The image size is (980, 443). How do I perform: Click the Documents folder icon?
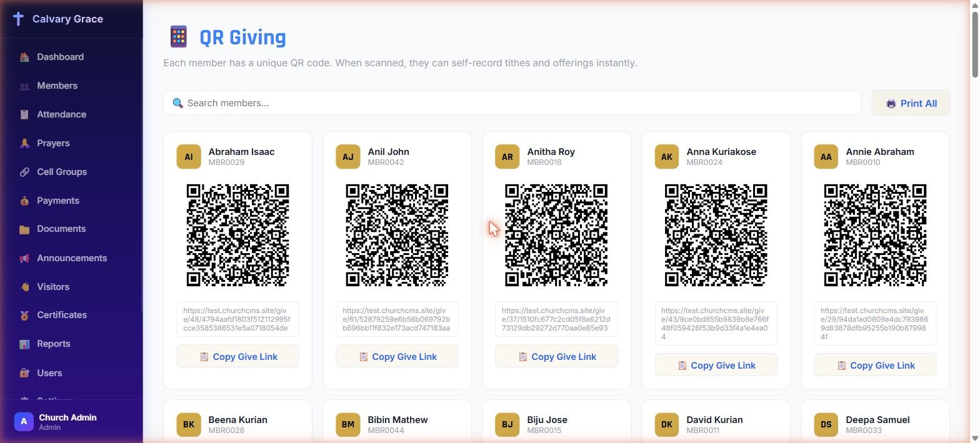tap(24, 229)
